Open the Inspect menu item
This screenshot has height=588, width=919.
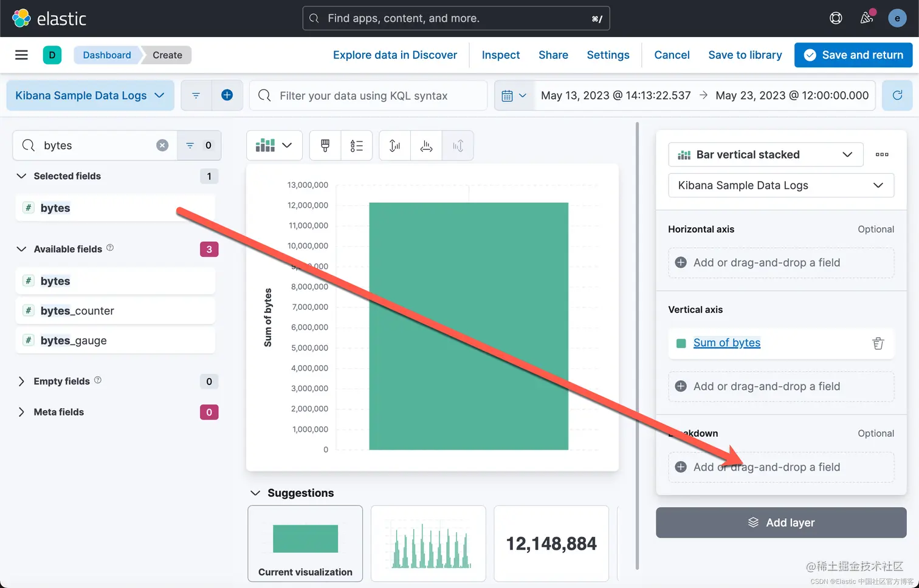coord(501,55)
